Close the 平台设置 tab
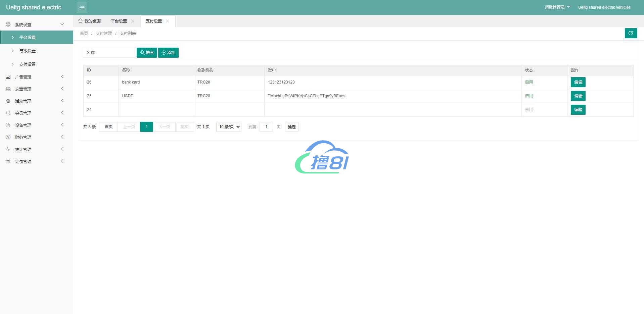The image size is (644, 314). coord(133,21)
